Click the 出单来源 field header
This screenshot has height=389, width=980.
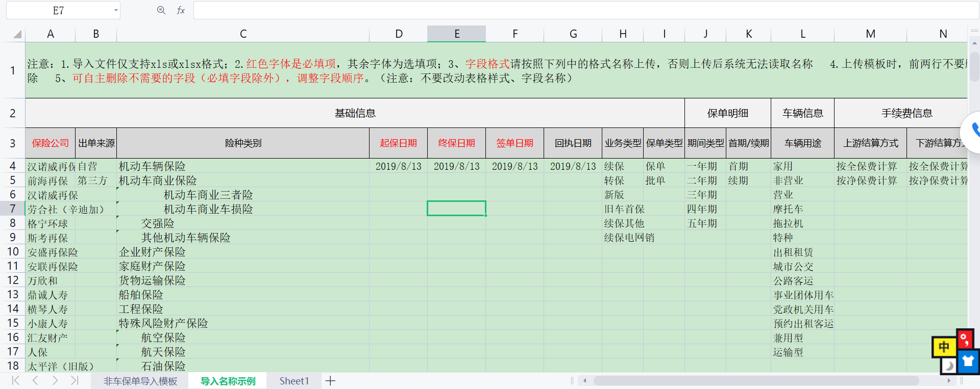(x=96, y=143)
